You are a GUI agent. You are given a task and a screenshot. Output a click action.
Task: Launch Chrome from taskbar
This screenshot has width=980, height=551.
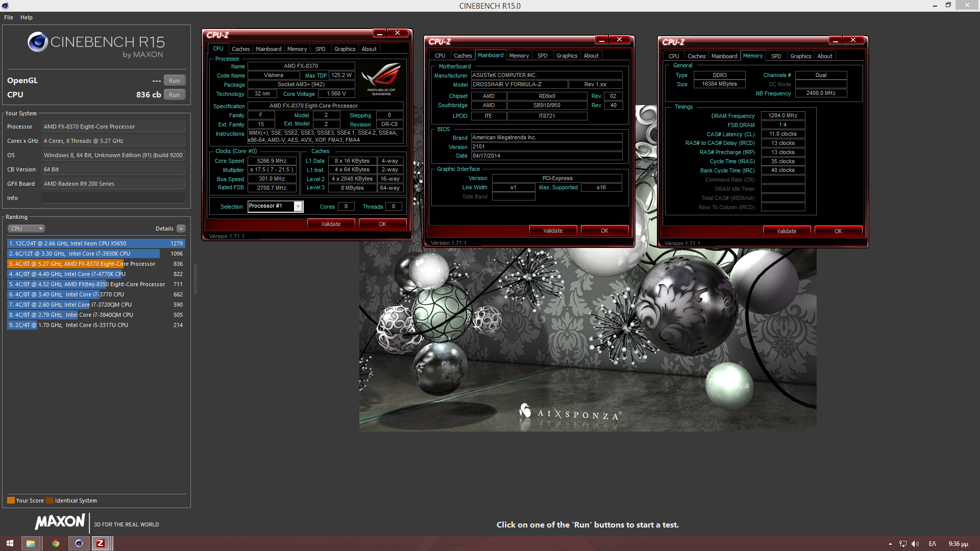coord(55,543)
